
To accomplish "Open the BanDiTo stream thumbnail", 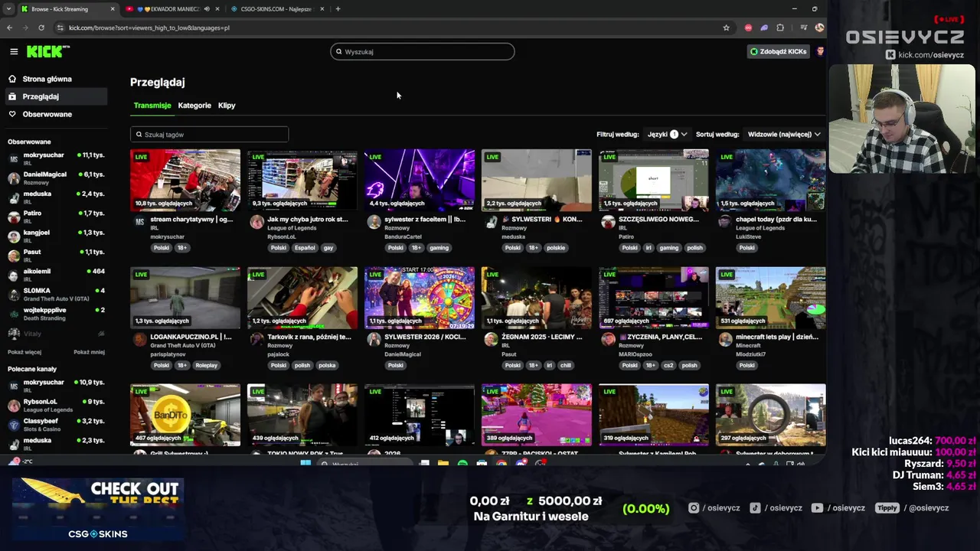I will pyautogui.click(x=185, y=415).
